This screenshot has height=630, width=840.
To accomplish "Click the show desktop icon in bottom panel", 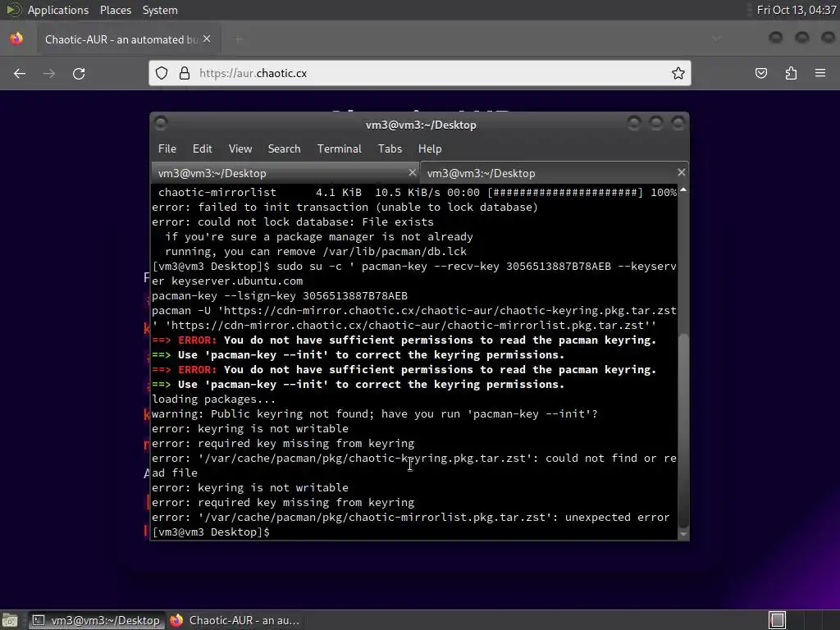I will [10, 620].
